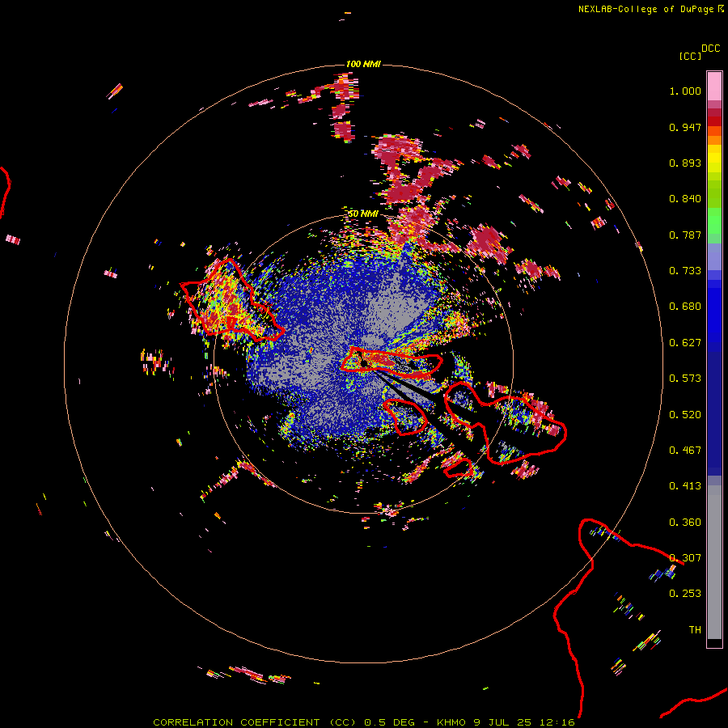
Task: Select the 0.893 scale value
Action: point(685,163)
